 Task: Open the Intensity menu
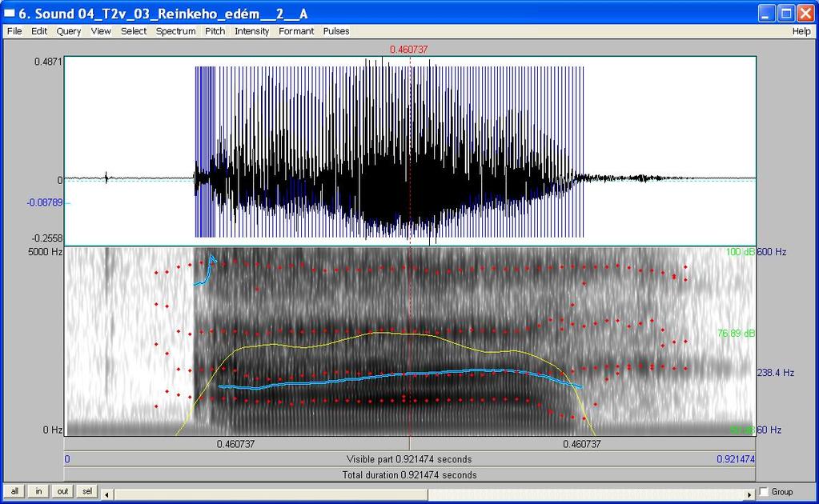pyautogui.click(x=251, y=31)
